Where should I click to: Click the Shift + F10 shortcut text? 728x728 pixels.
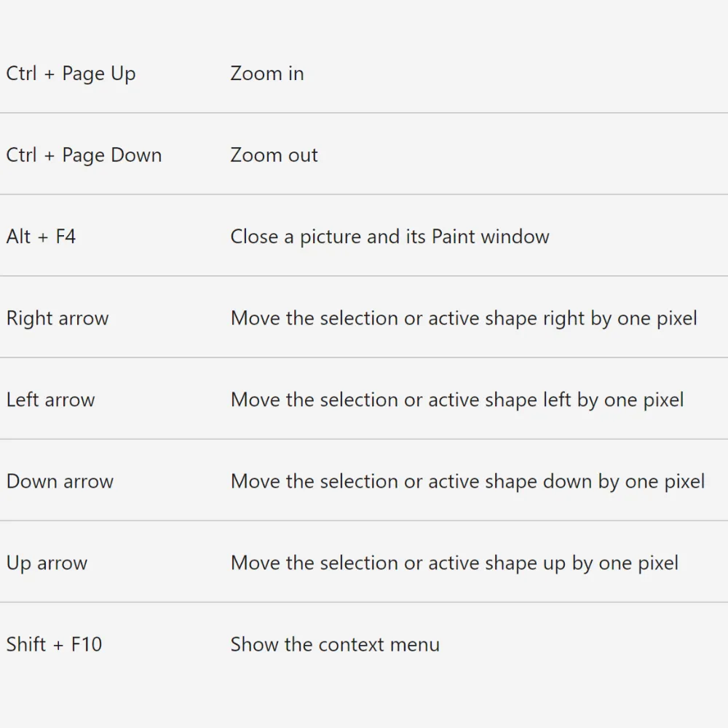[54, 644]
